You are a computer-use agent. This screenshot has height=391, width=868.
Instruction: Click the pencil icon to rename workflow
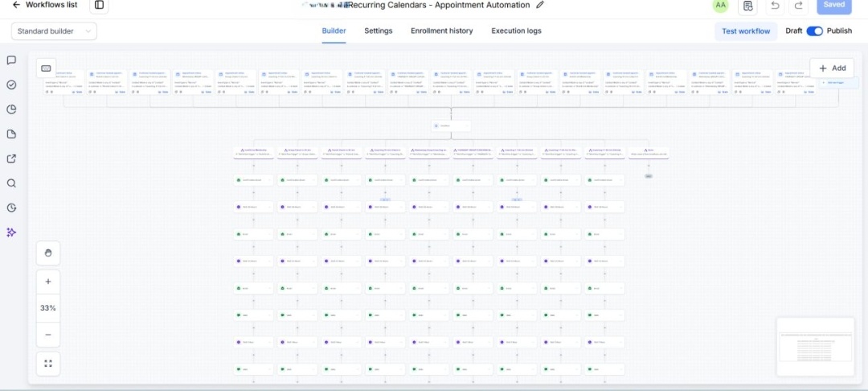tap(540, 5)
